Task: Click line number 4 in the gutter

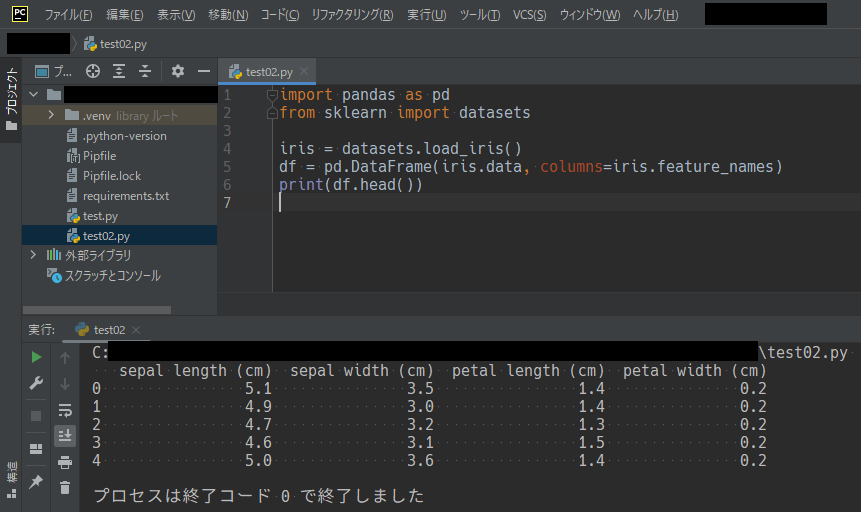Action: (x=227, y=149)
